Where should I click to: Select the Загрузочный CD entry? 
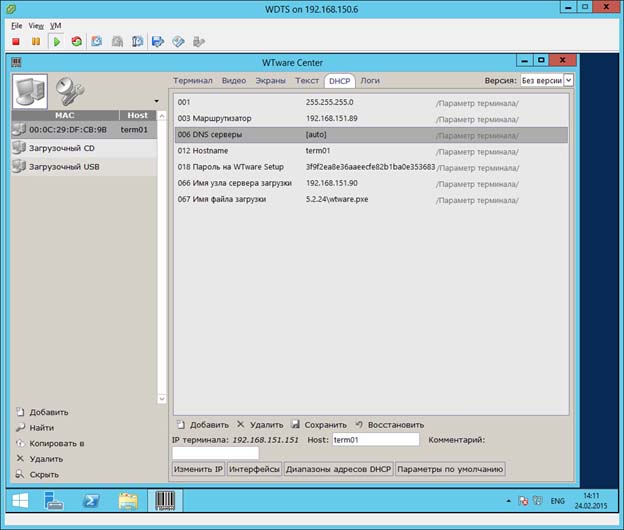pos(61,148)
